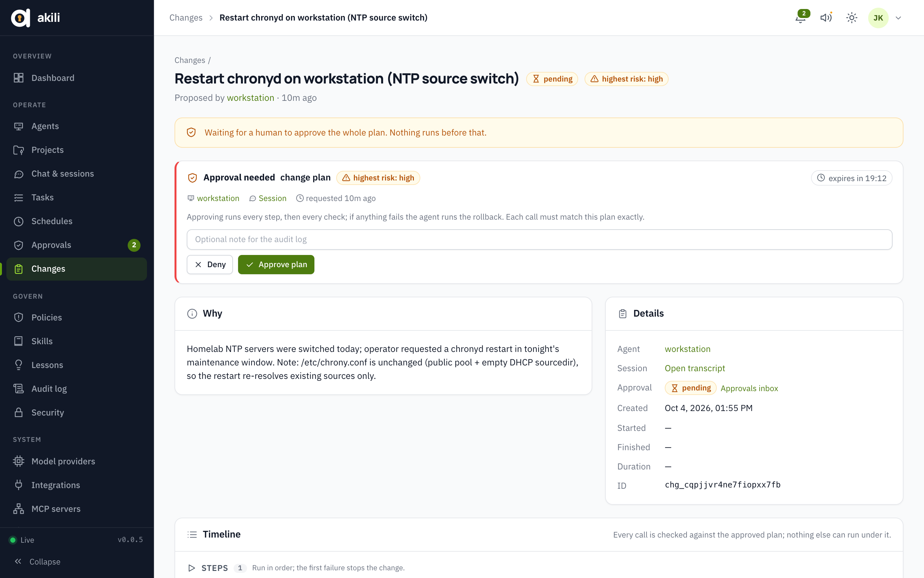This screenshot has width=924, height=578.
Task: Open Agents from the sidebar
Action: pos(77,126)
